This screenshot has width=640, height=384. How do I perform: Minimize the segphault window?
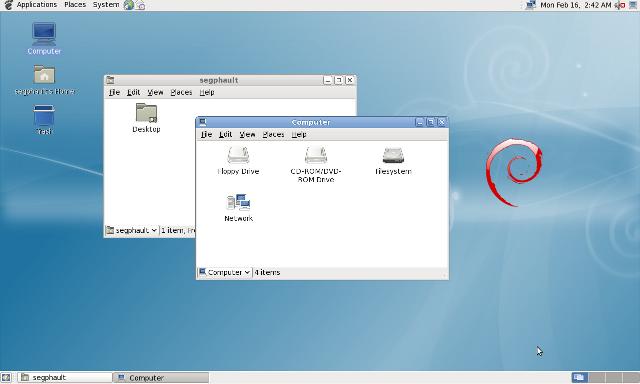[x=327, y=80]
